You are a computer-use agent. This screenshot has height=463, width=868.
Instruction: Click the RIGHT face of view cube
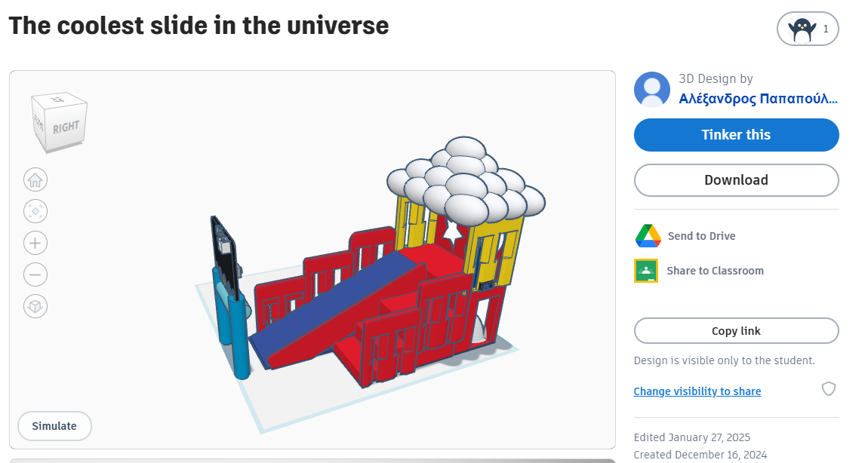(x=66, y=127)
